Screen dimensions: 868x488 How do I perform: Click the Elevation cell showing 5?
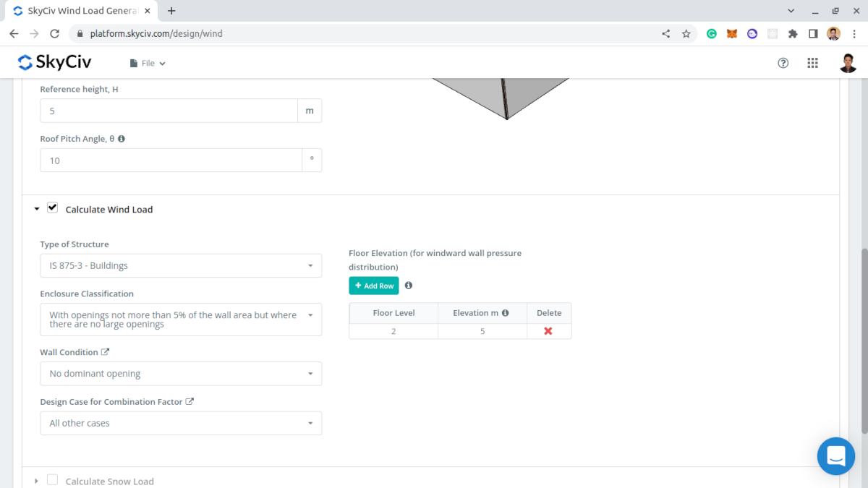tap(482, 331)
